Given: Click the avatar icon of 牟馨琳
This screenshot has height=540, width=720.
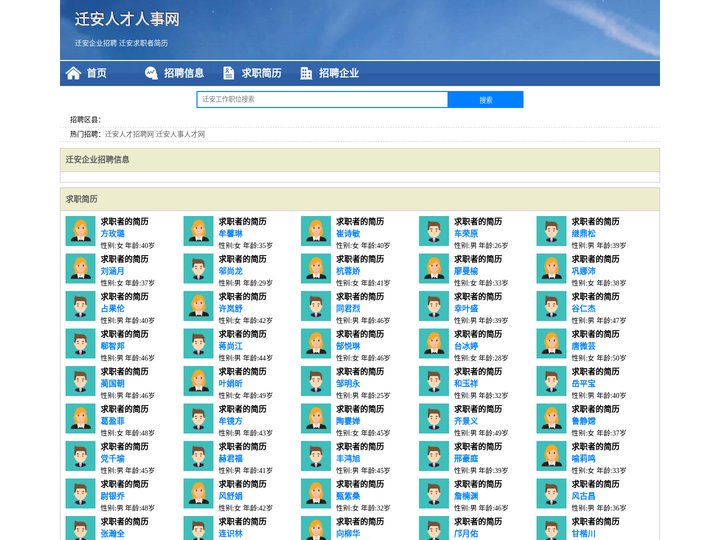Looking at the screenshot, I should pyautogui.click(x=198, y=231).
